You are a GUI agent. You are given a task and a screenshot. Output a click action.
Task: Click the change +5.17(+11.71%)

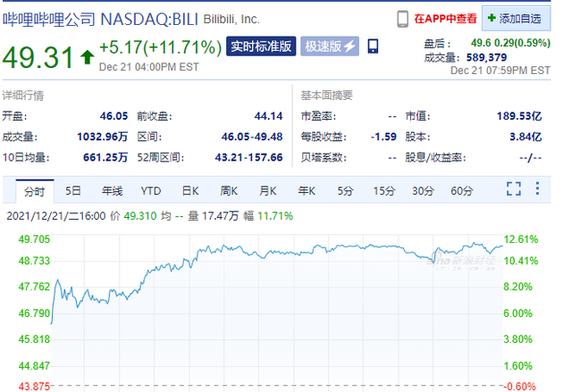161,47
